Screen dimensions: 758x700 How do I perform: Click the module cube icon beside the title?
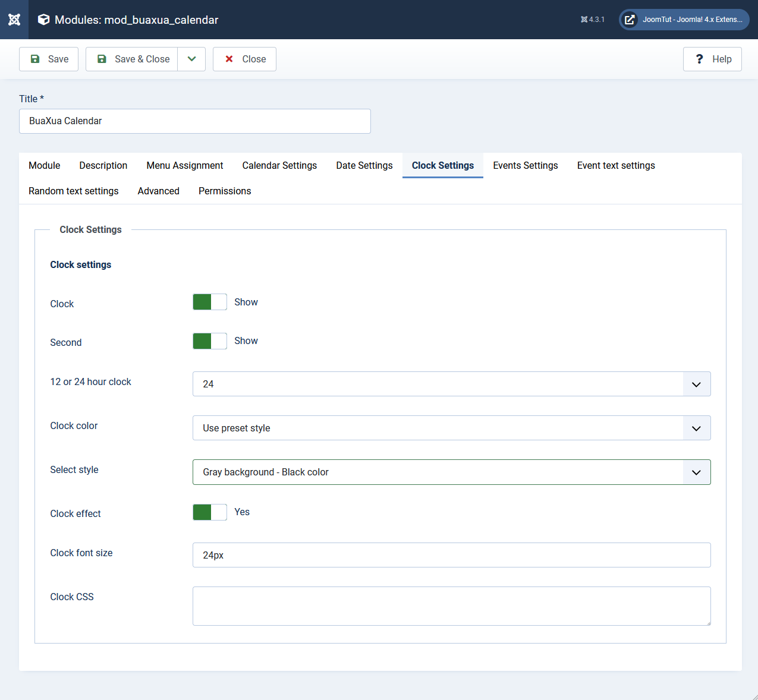pos(43,20)
